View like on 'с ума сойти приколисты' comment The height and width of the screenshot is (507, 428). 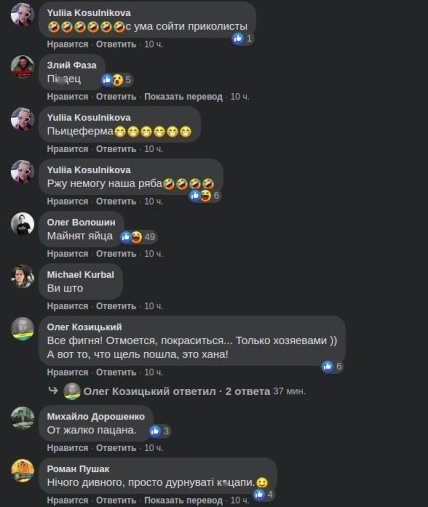pyautogui.click(x=243, y=39)
